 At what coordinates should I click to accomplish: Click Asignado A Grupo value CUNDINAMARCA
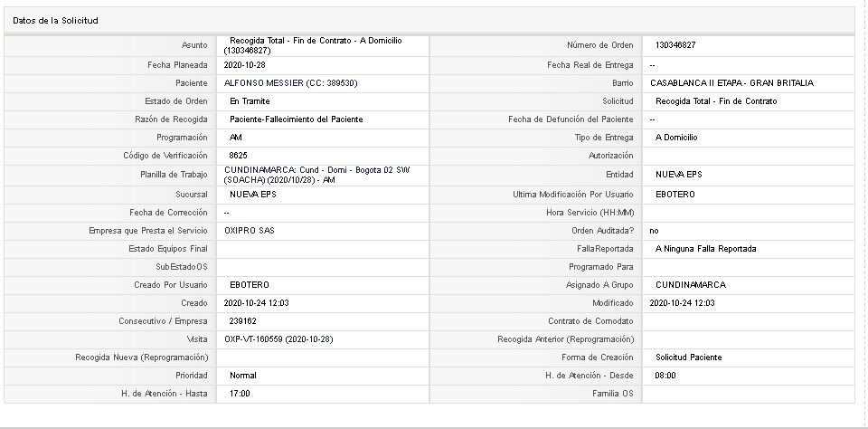pos(690,285)
